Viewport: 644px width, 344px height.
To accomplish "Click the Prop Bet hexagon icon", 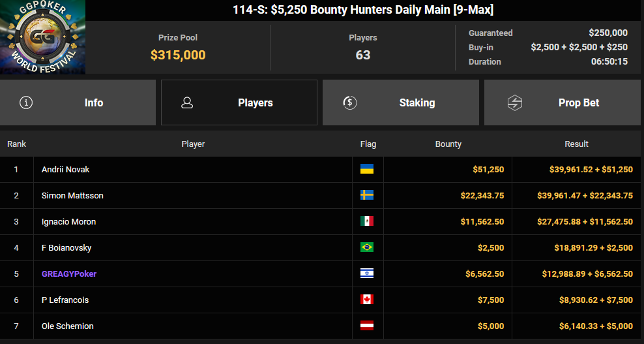I will click(x=515, y=102).
